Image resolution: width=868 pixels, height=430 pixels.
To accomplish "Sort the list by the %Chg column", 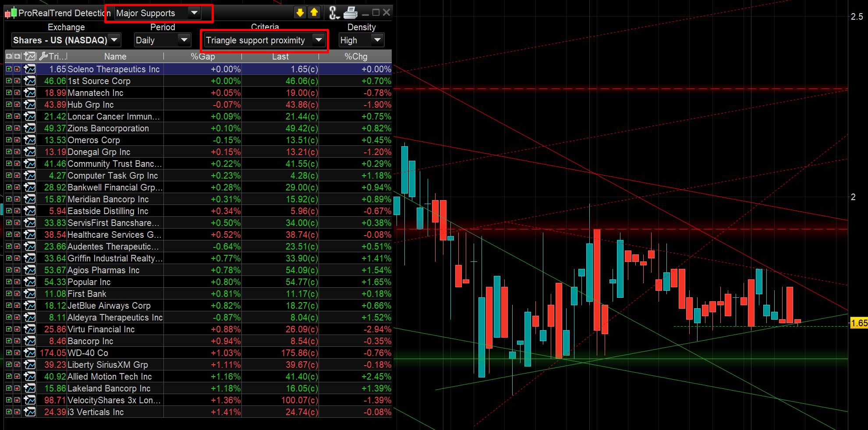I will point(356,56).
